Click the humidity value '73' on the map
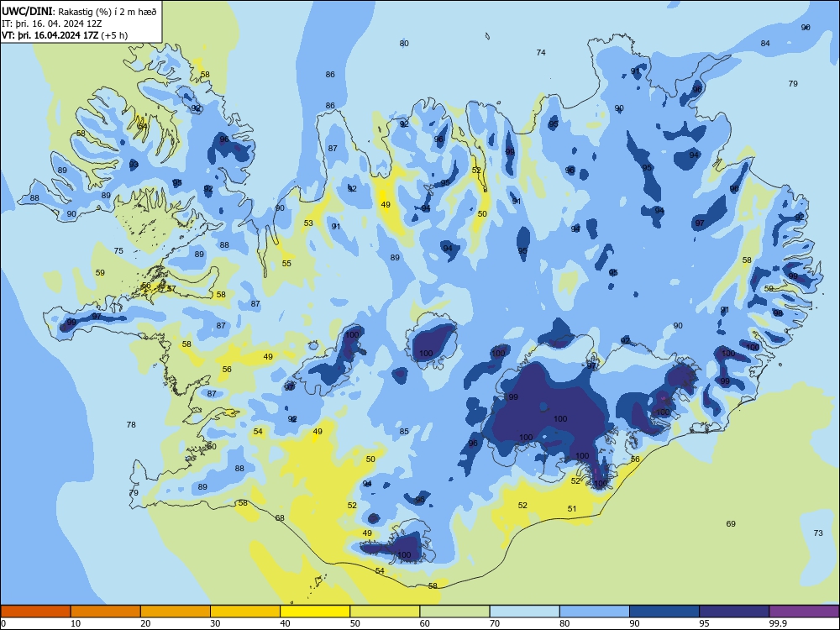840x630 pixels. (818, 533)
